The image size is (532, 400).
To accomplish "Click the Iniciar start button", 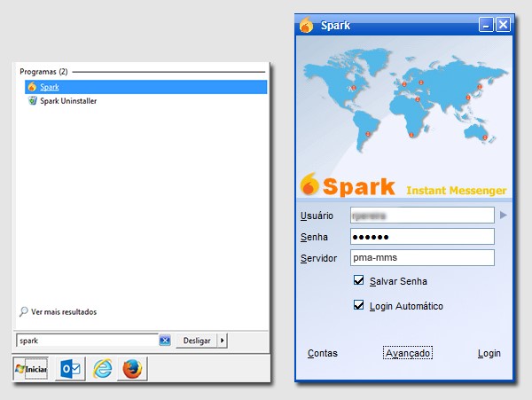I will tap(30, 368).
